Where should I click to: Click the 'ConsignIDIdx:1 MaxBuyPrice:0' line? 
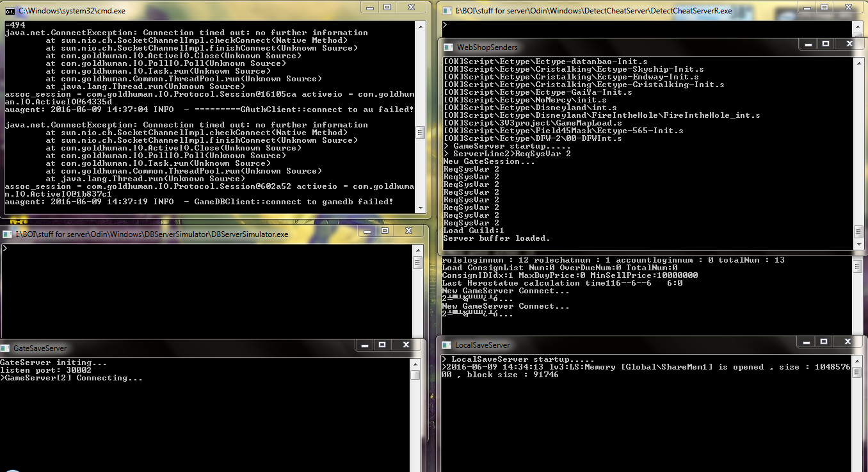click(570, 275)
